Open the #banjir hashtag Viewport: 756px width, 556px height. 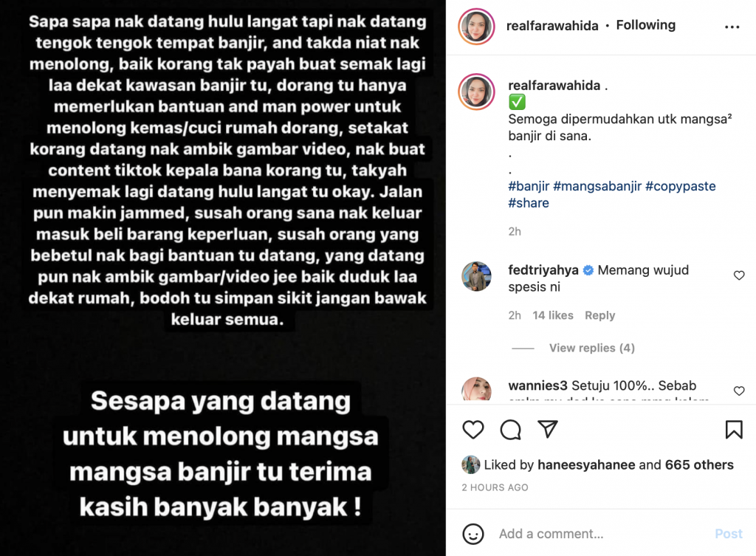[529, 186]
